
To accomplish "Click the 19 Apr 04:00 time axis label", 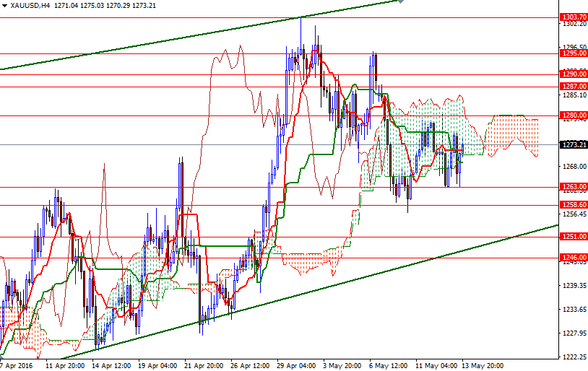I will (x=157, y=365).
